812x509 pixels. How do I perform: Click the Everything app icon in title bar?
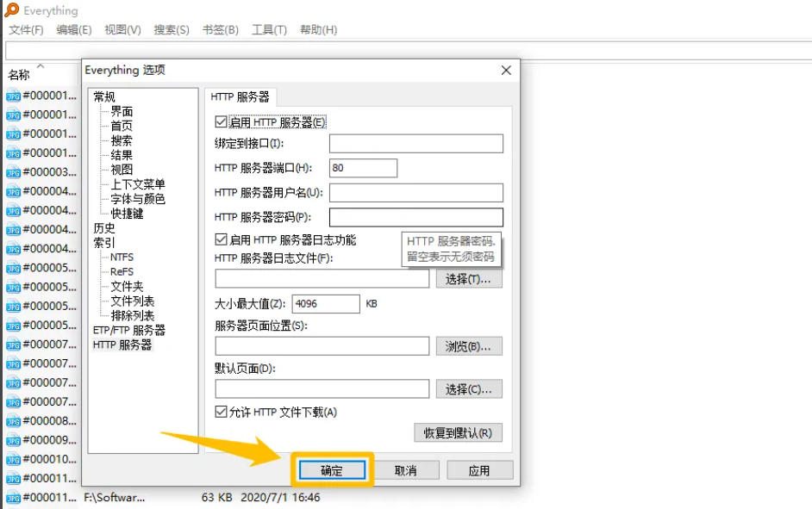coord(11,10)
